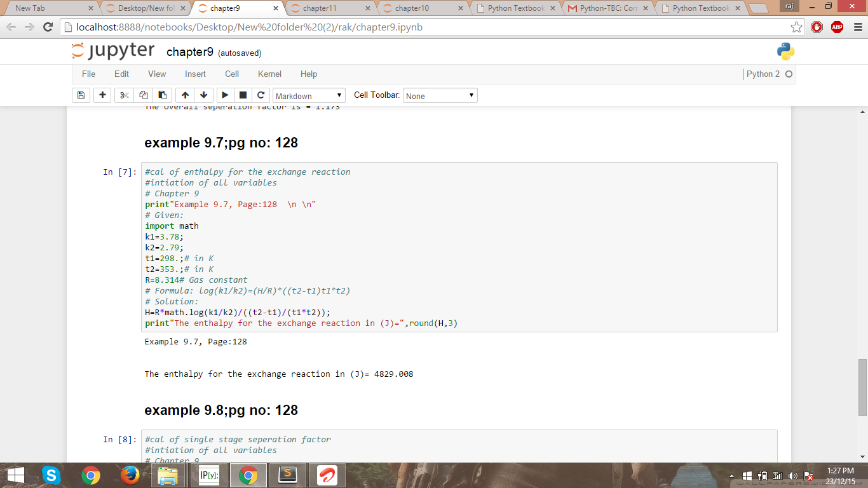Close the chapter10 browser tab
The height and width of the screenshot is (488, 868).
coord(461,8)
